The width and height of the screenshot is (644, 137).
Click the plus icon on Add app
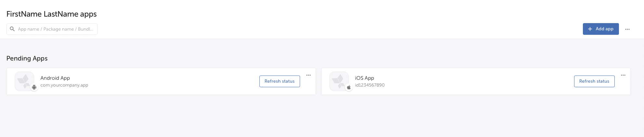pyautogui.click(x=590, y=29)
